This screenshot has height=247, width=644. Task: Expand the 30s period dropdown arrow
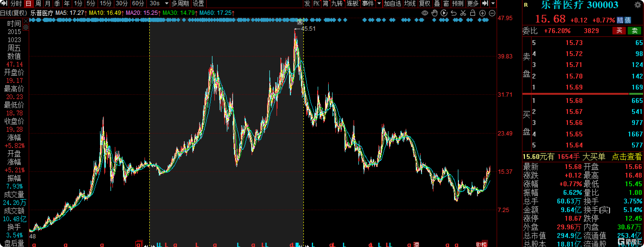(167, 4)
